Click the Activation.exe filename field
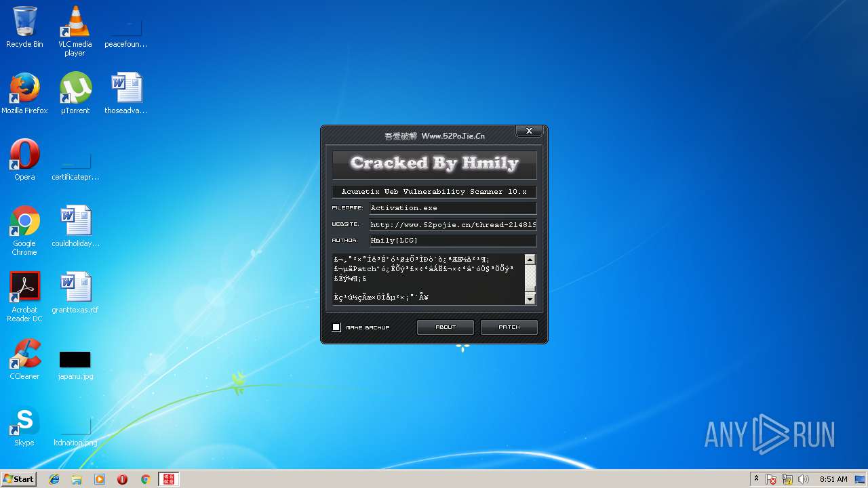 click(x=452, y=208)
